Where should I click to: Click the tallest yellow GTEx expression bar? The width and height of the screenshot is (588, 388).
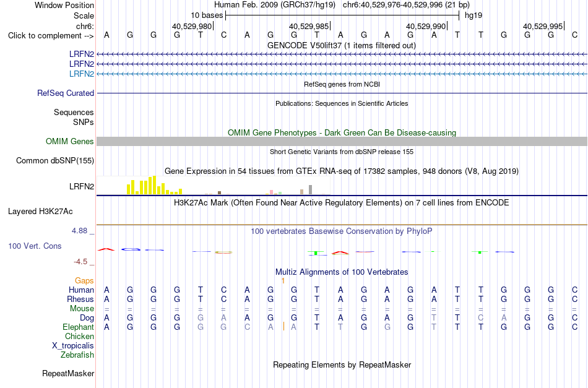tap(154, 185)
